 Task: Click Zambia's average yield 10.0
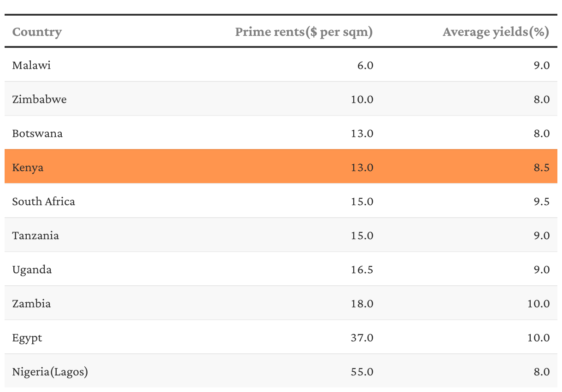[x=538, y=304]
